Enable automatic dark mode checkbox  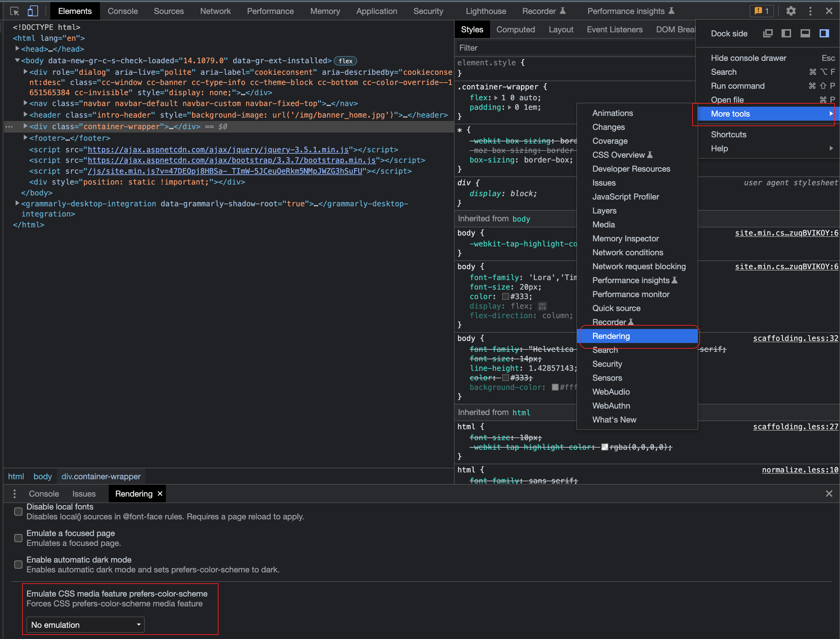pyautogui.click(x=18, y=565)
